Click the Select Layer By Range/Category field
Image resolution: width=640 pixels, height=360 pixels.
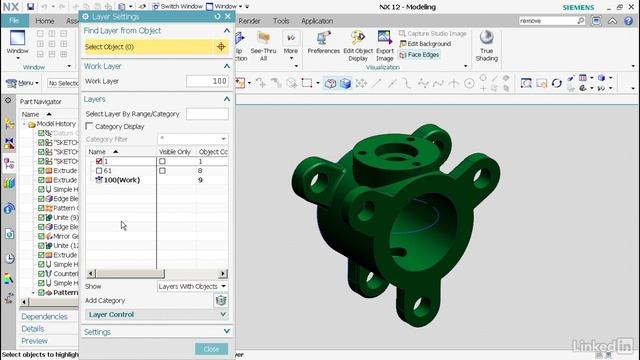coord(207,114)
